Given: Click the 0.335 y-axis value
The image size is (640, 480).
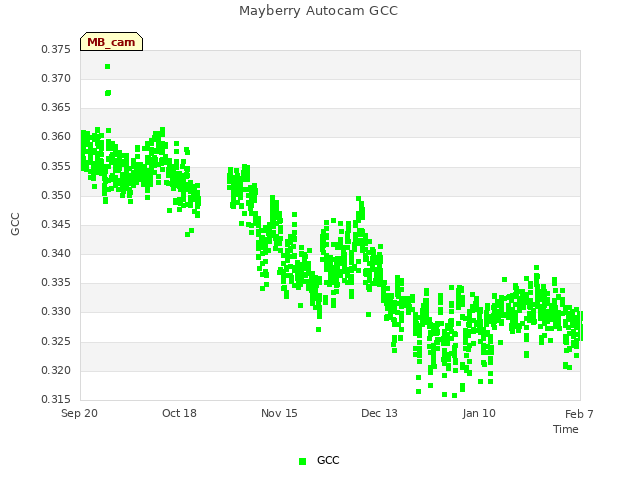Looking at the screenshot, I should click(56, 282).
